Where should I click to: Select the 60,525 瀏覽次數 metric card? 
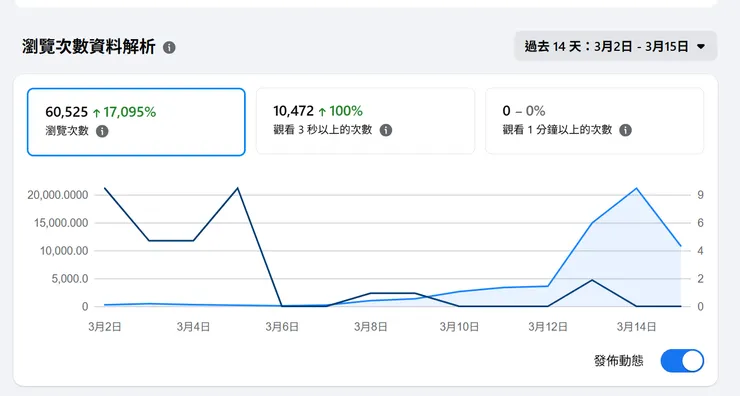[136, 122]
